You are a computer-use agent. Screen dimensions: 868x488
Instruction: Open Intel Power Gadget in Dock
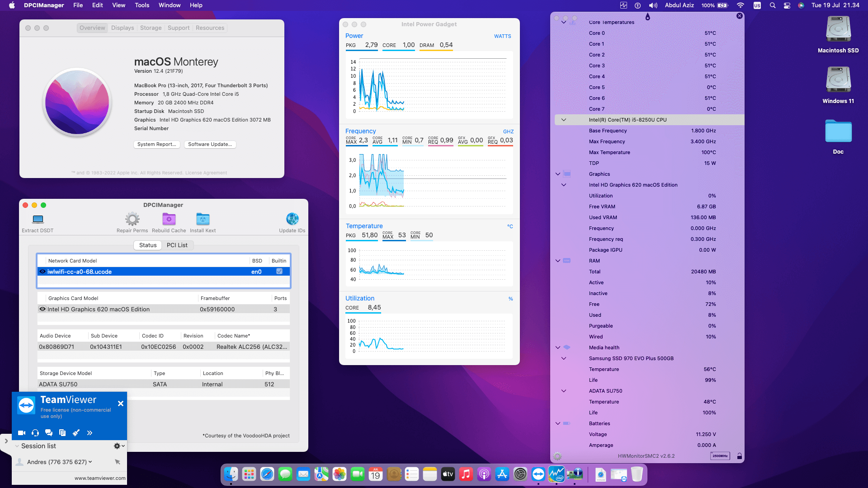557,474
